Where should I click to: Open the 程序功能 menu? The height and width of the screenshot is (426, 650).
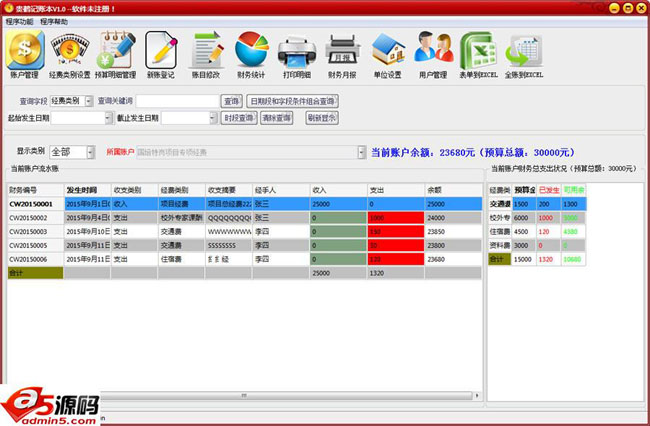pyautogui.click(x=19, y=22)
